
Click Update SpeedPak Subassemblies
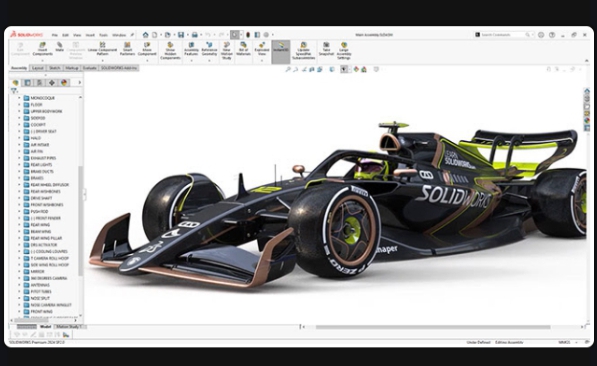pyautogui.click(x=303, y=51)
